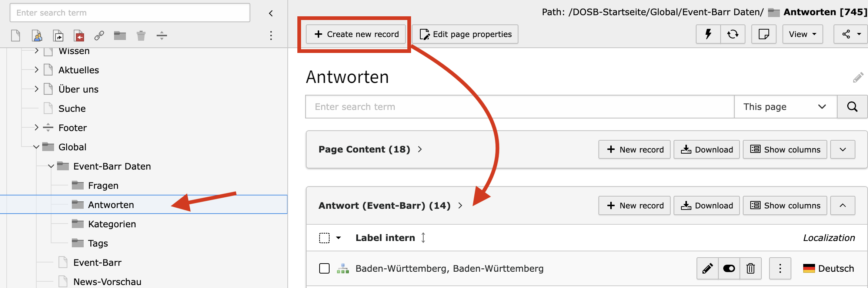
Task: Select Kategorien folder in the page tree
Action: 112,224
